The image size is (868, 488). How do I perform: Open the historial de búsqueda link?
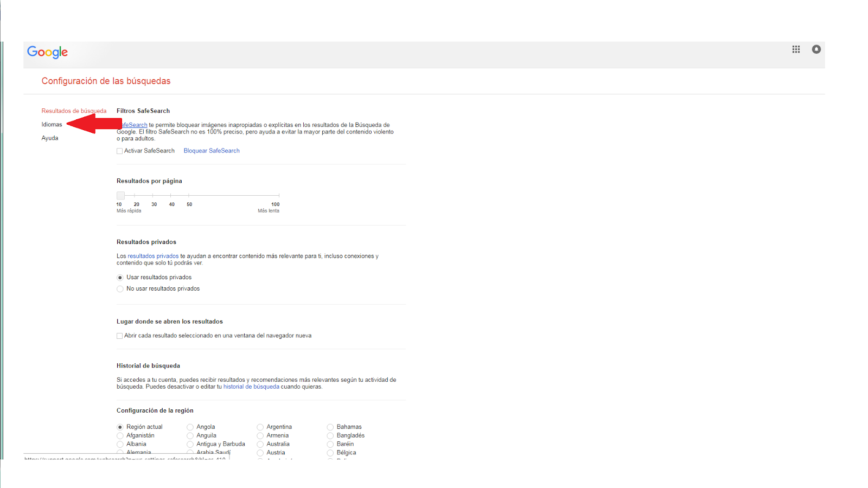[x=251, y=387]
